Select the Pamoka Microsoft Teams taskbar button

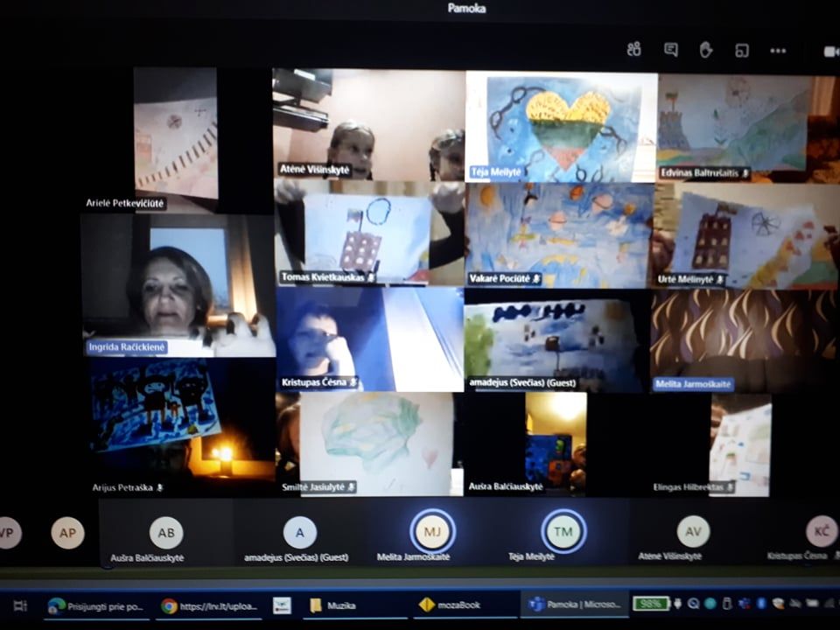(x=574, y=605)
